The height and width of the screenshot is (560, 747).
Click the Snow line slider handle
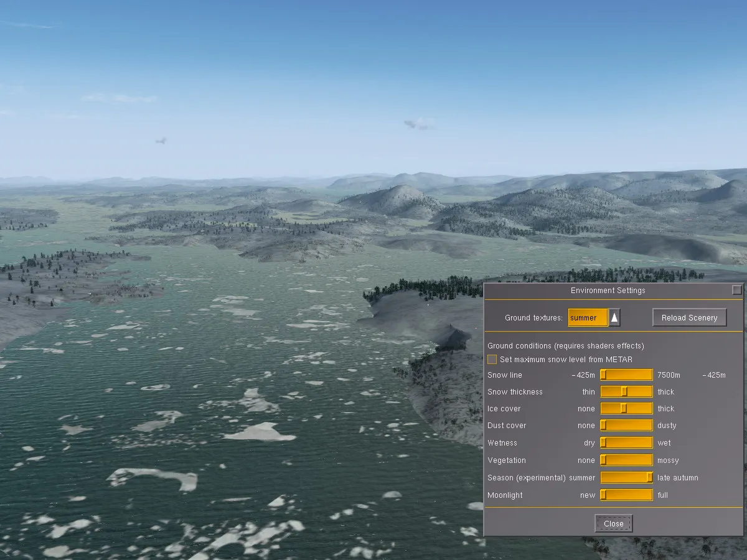point(603,375)
